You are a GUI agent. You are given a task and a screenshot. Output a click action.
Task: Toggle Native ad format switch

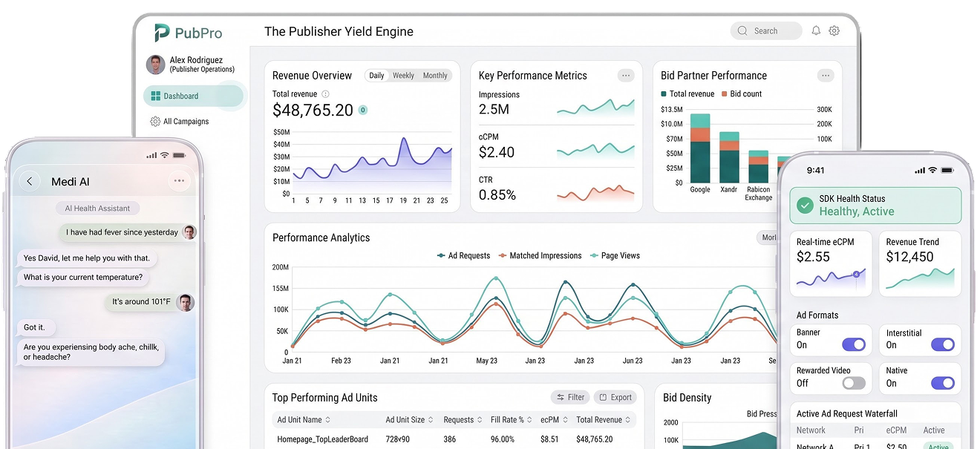coord(943,383)
